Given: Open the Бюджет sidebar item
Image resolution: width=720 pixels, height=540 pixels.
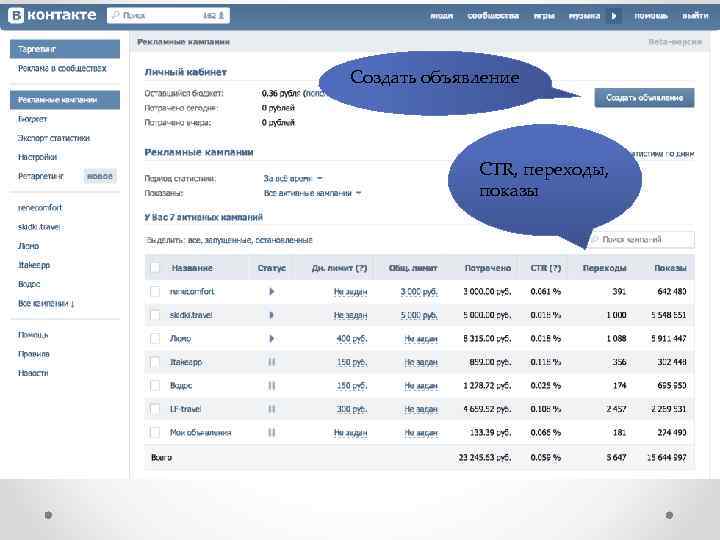Looking at the screenshot, I should pyautogui.click(x=32, y=119).
